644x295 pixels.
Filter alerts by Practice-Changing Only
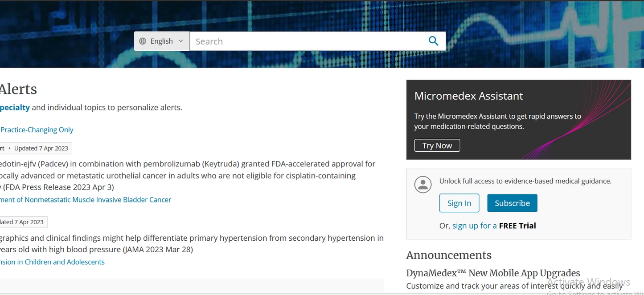37,130
